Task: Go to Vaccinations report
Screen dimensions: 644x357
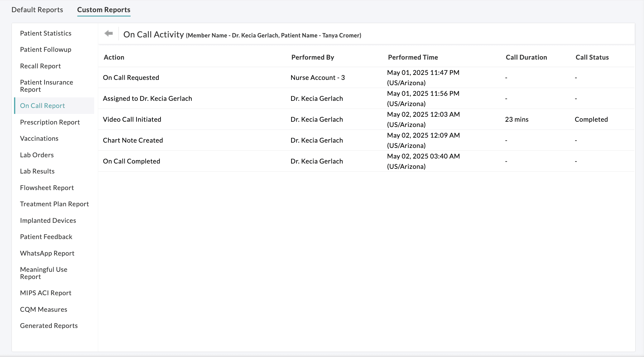Action: click(39, 139)
